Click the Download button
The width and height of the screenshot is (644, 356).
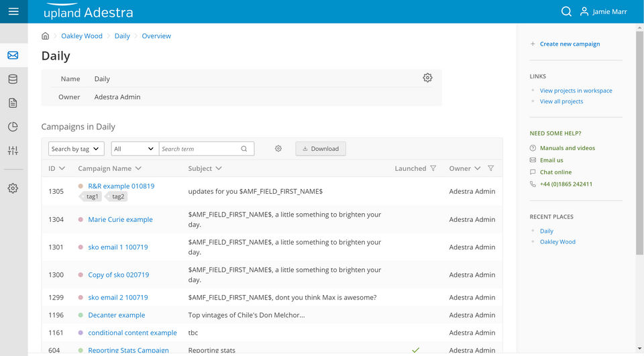[x=321, y=149]
